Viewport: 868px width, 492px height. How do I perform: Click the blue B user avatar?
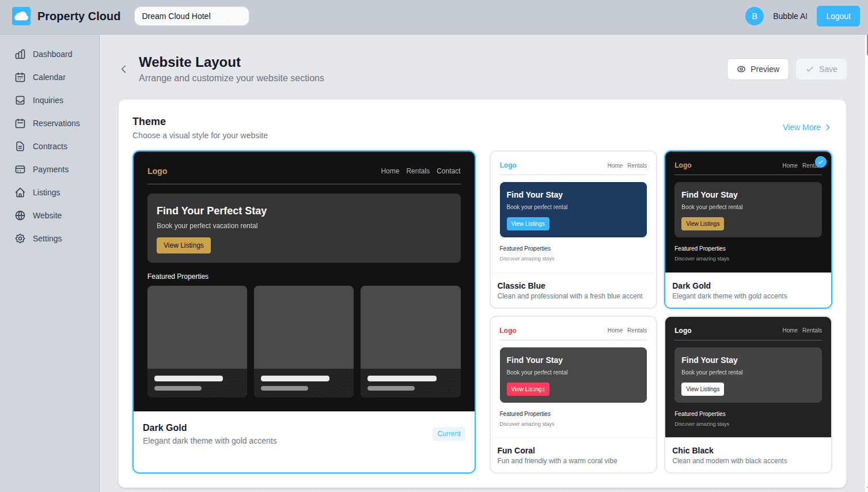[755, 16]
